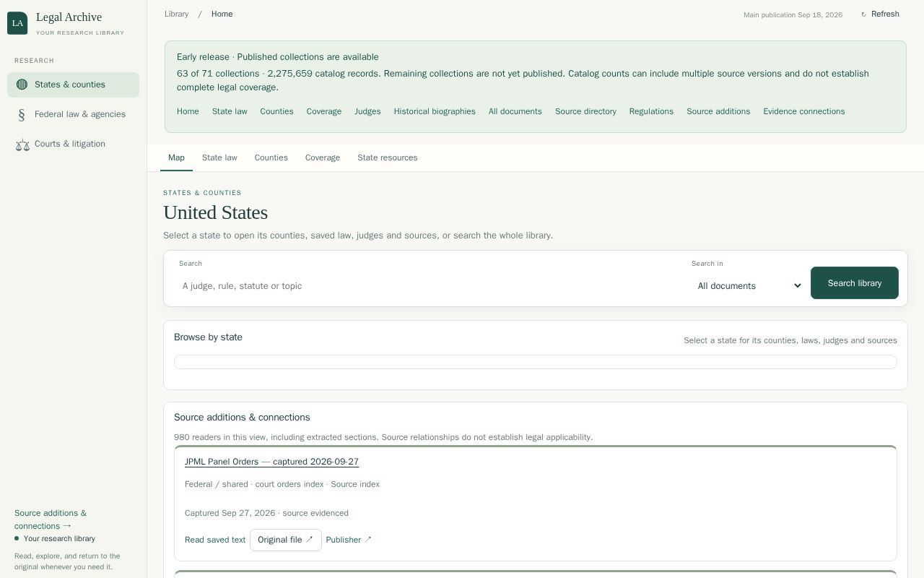
Task: Click the Home link in the banner
Action: pos(188,111)
